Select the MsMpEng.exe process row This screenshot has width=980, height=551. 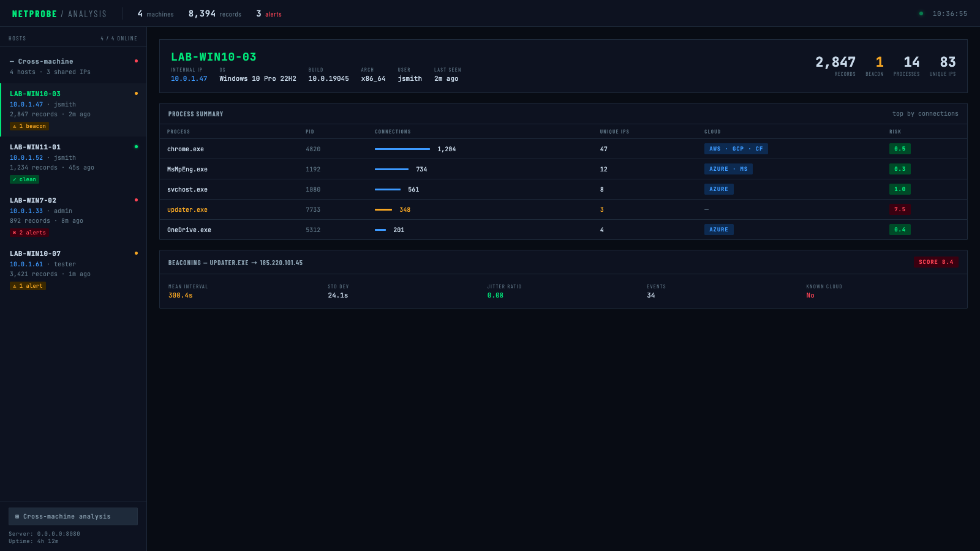click(x=563, y=169)
